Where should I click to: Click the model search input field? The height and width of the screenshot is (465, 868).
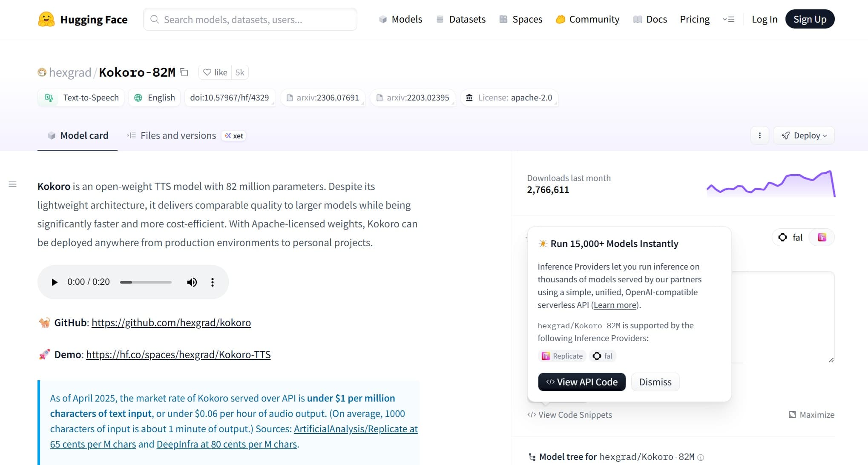tap(250, 19)
